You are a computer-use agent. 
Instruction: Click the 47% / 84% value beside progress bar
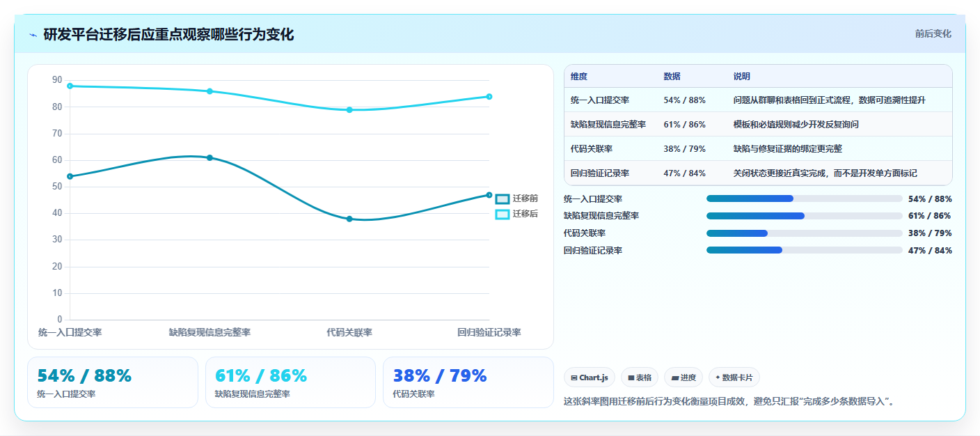[x=930, y=251]
